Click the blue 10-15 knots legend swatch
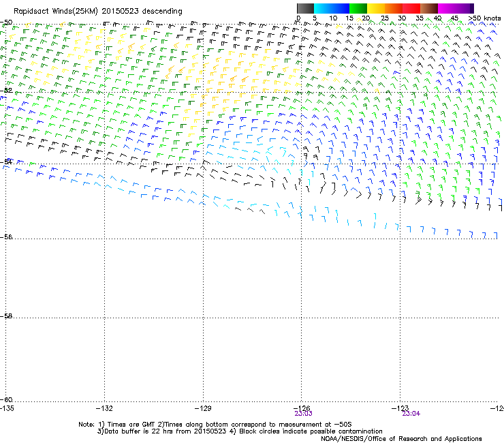 point(341,8)
